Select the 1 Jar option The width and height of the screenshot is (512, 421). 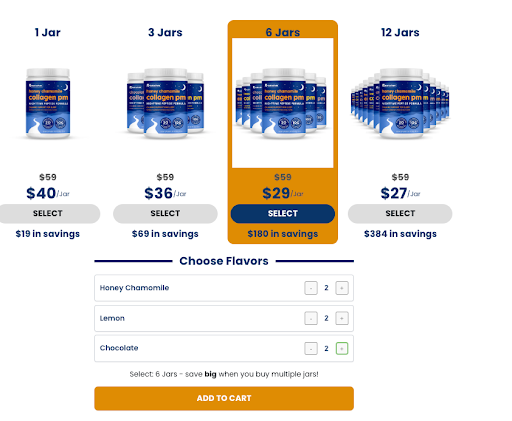coord(48,214)
